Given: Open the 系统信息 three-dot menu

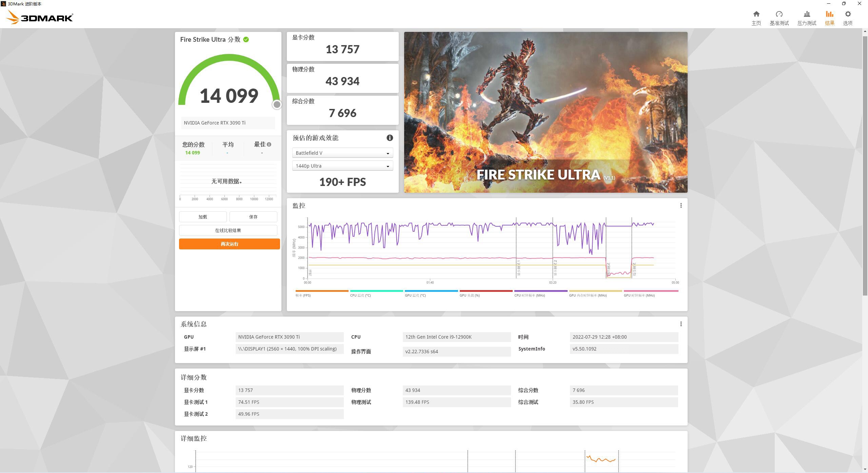Looking at the screenshot, I should (680, 324).
